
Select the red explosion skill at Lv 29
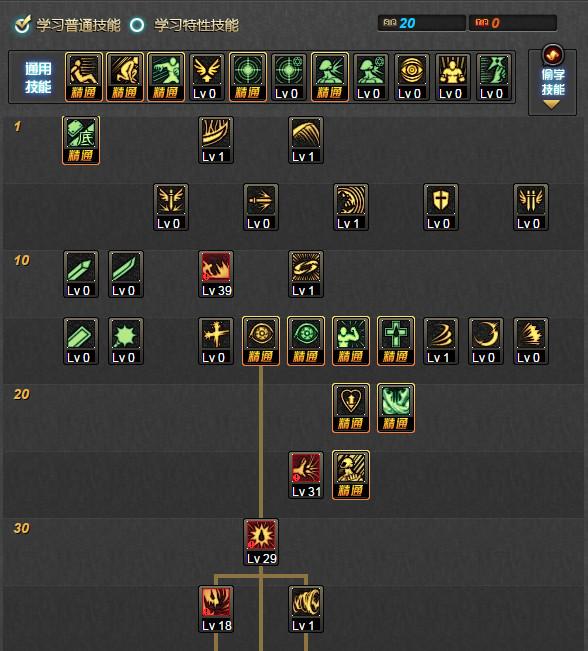point(261,542)
